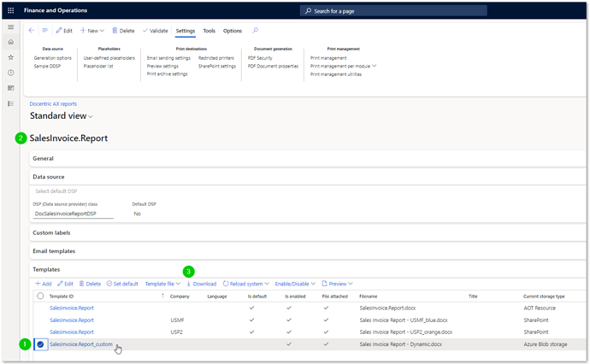Open Workspaces icon in sidebar
Viewport: 590px width, 364px height.
tap(11, 88)
